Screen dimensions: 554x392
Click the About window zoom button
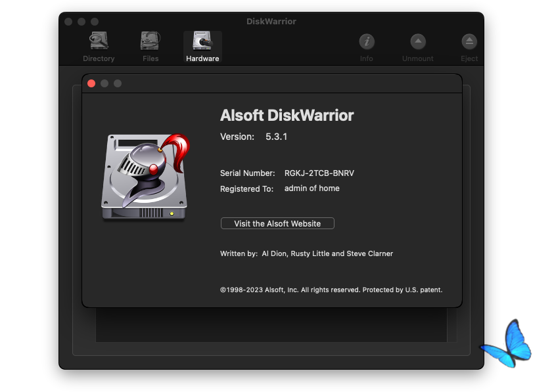click(x=118, y=83)
